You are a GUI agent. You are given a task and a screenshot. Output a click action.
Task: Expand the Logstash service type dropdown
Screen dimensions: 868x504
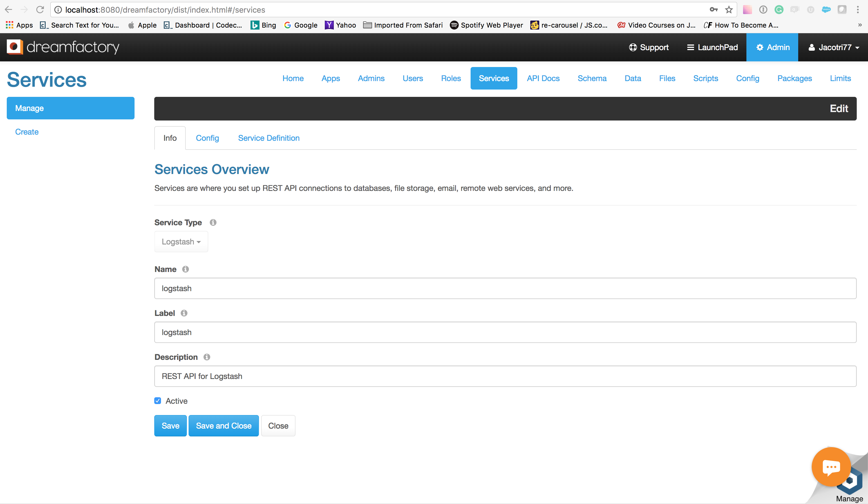click(x=180, y=241)
